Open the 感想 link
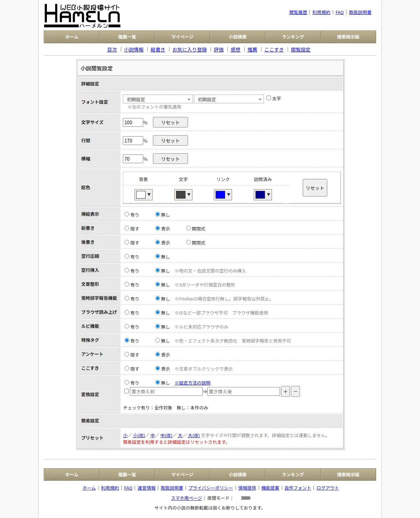This screenshot has width=420, height=518. [236, 50]
